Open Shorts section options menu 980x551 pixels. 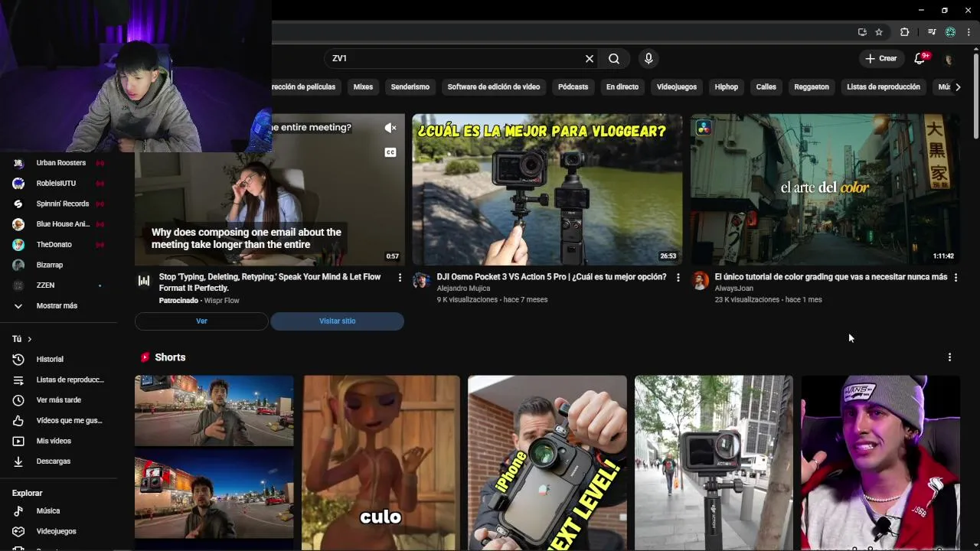[949, 357]
